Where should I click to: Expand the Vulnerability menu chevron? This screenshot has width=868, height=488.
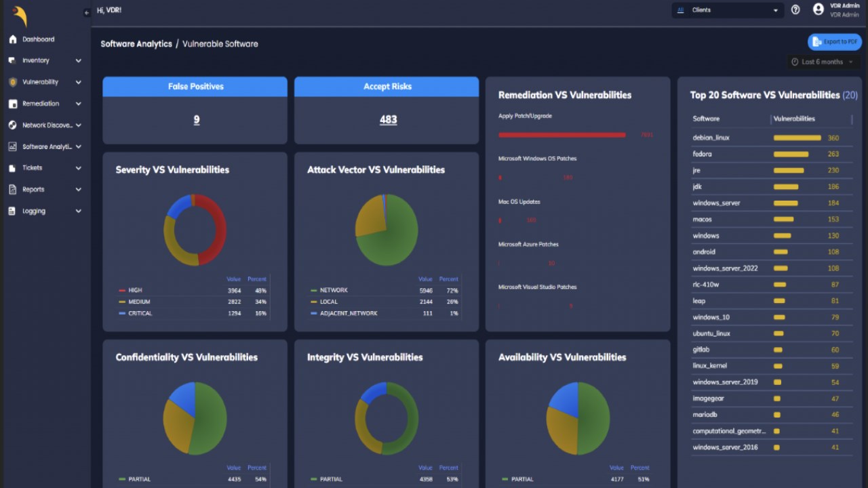click(x=78, y=82)
